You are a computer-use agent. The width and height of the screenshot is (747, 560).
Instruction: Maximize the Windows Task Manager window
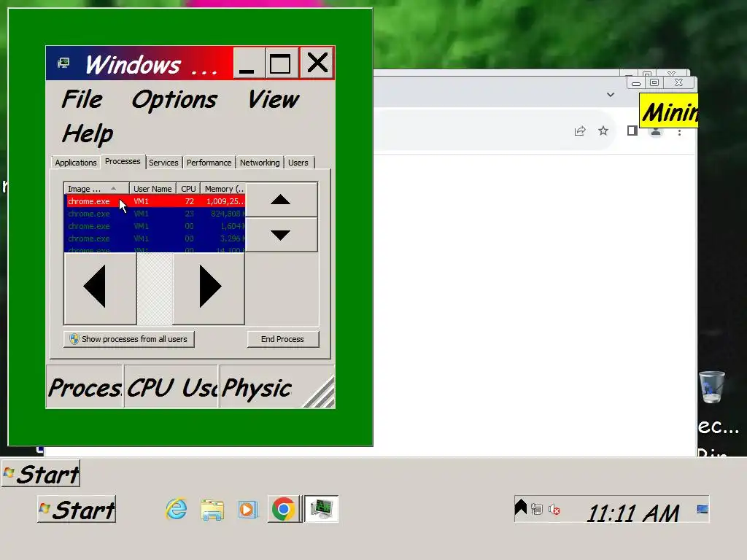282,63
